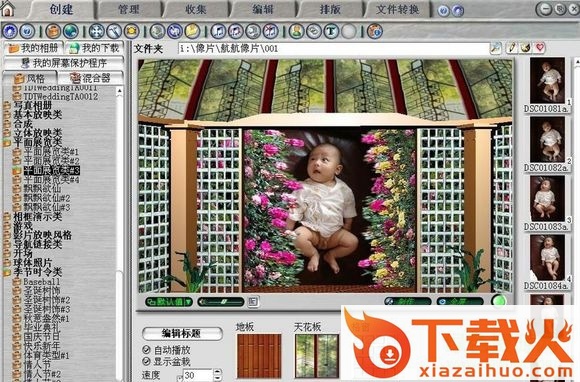Click the heart favorite icon
The height and width of the screenshot is (382, 580).
pyautogui.click(x=540, y=47)
